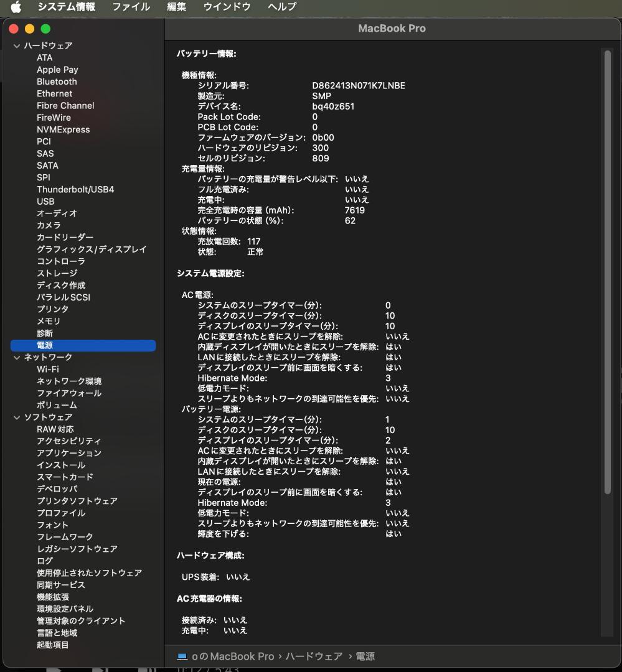Select メモリ in the sidebar

coord(49,322)
